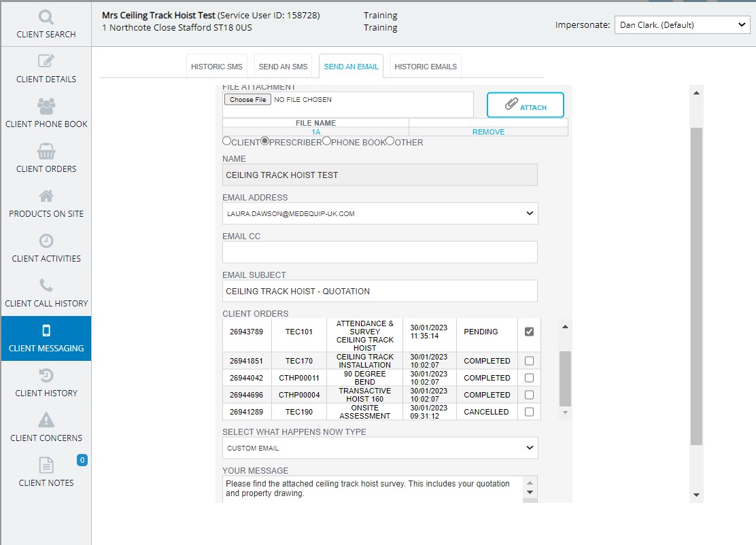
Task: Click into the Email CC field
Action: pos(380,252)
